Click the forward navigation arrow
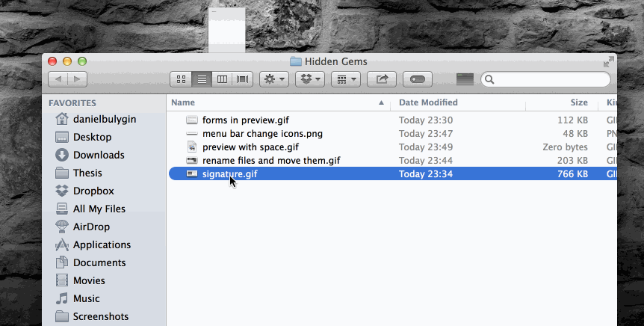 point(77,79)
